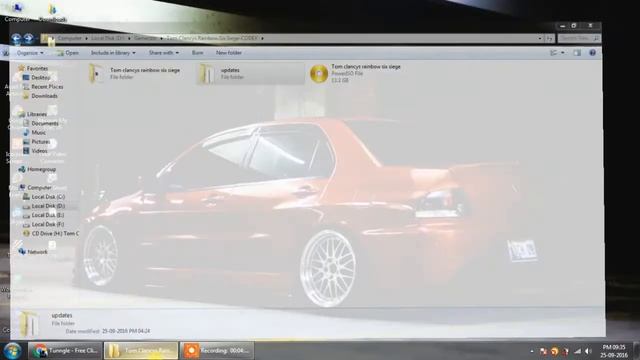Open the Windows Start orb
640x360 pixels.
coord(12,351)
